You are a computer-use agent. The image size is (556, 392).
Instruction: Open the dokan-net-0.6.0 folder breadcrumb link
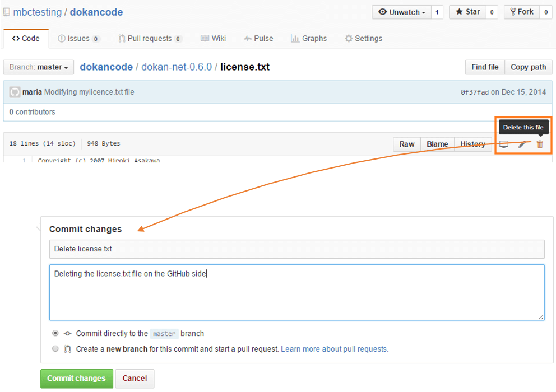[x=177, y=67]
